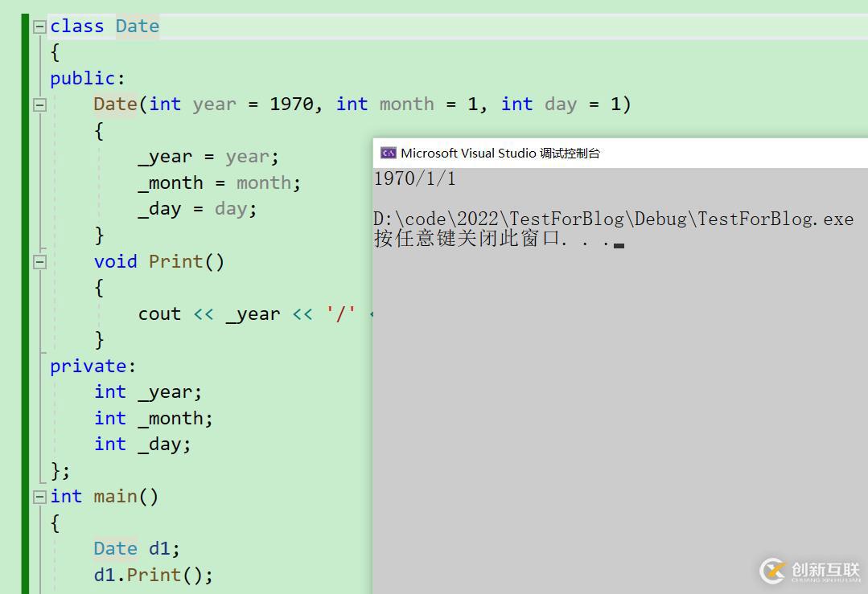Click the public: access specifier

point(88,79)
